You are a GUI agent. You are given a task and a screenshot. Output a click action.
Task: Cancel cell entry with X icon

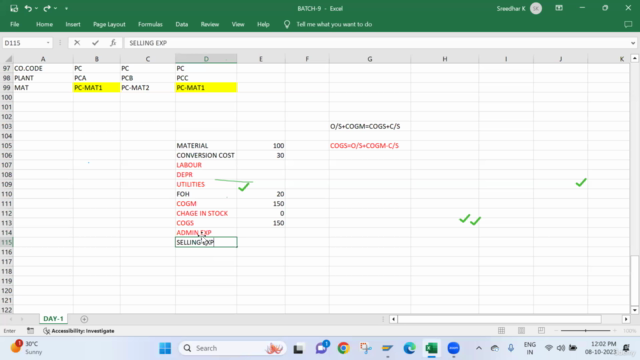[x=77, y=42]
